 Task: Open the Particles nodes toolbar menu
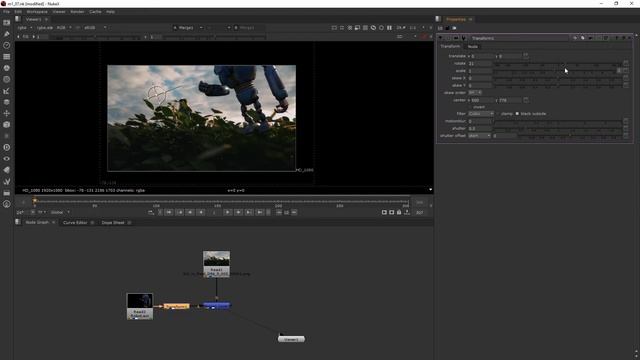(x=7, y=136)
